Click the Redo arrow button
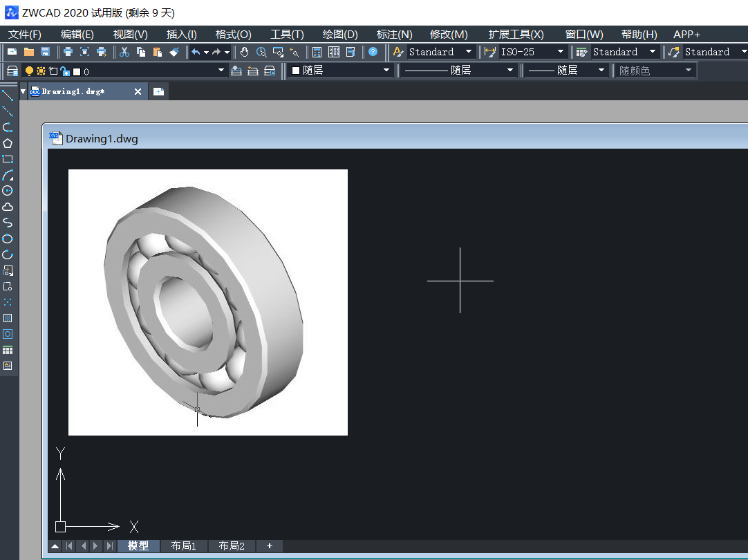Screen dimensions: 748x560 (216, 52)
